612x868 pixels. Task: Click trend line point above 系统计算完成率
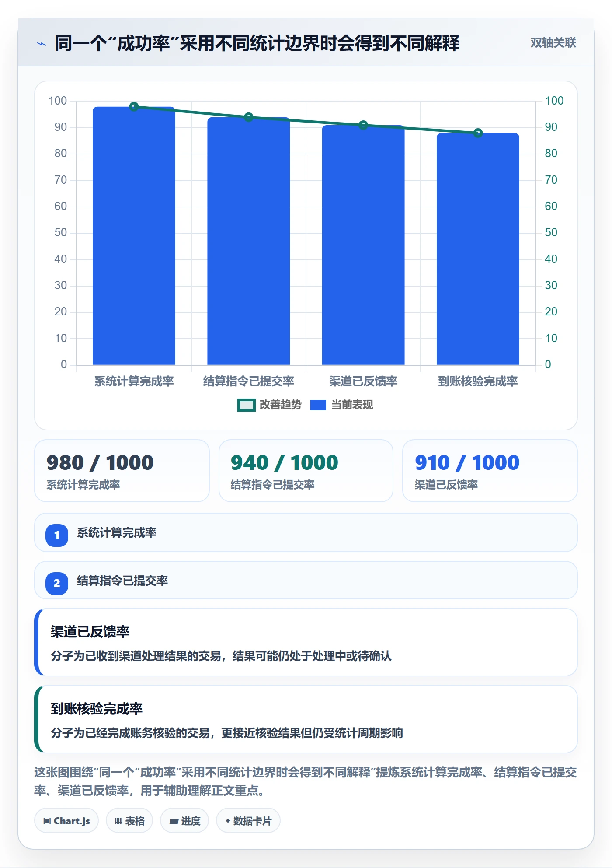pyautogui.click(x=134, y=107)
